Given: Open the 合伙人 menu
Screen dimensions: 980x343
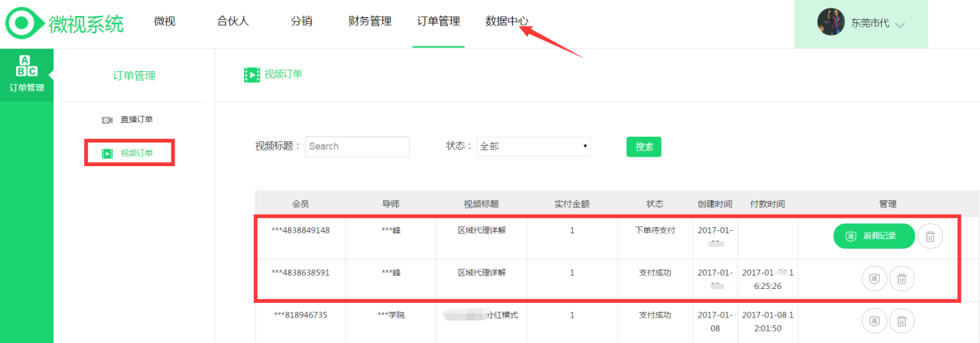Looking at the screenshot, I should click(232, 22).
